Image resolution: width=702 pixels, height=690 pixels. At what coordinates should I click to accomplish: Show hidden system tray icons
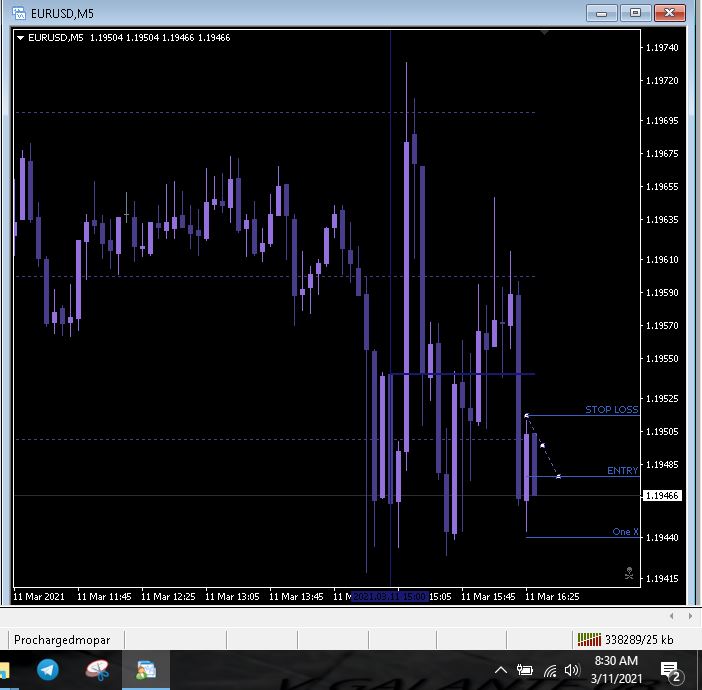pos(501,670)
